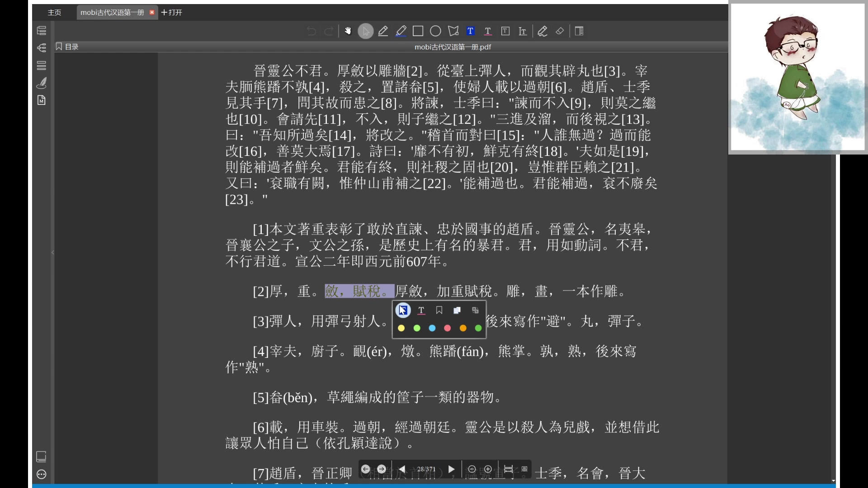
Task: Choose the blue highlight color
Action: tap(432, 328)
